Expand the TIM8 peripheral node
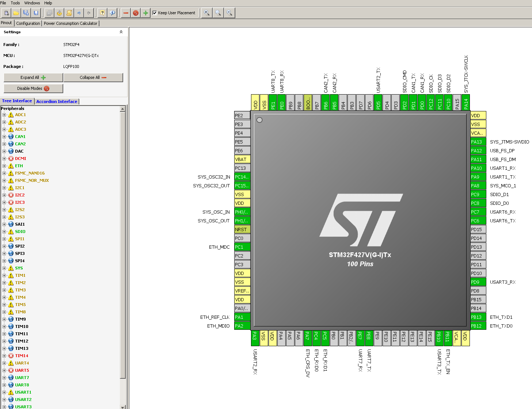532x409 pixels. point(4,312)
